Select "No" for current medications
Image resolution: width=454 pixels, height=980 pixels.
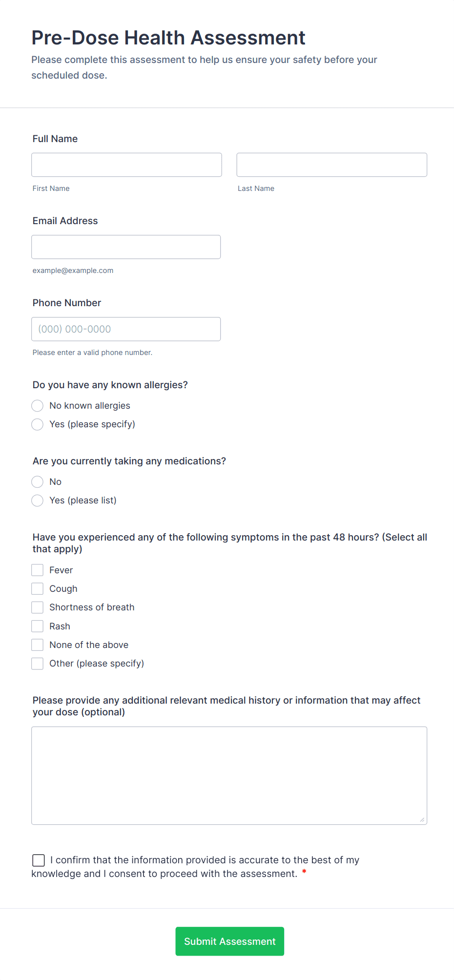tap(37, 482)
